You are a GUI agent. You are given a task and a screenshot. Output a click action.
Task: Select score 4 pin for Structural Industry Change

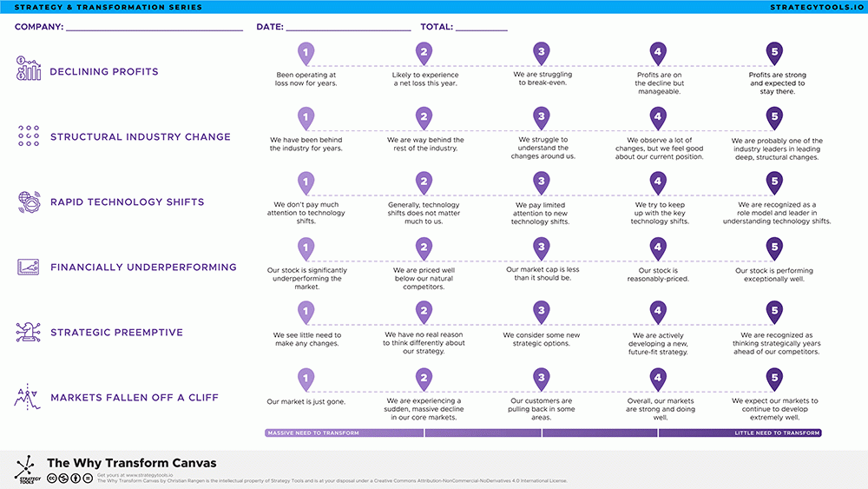(658, 118)
